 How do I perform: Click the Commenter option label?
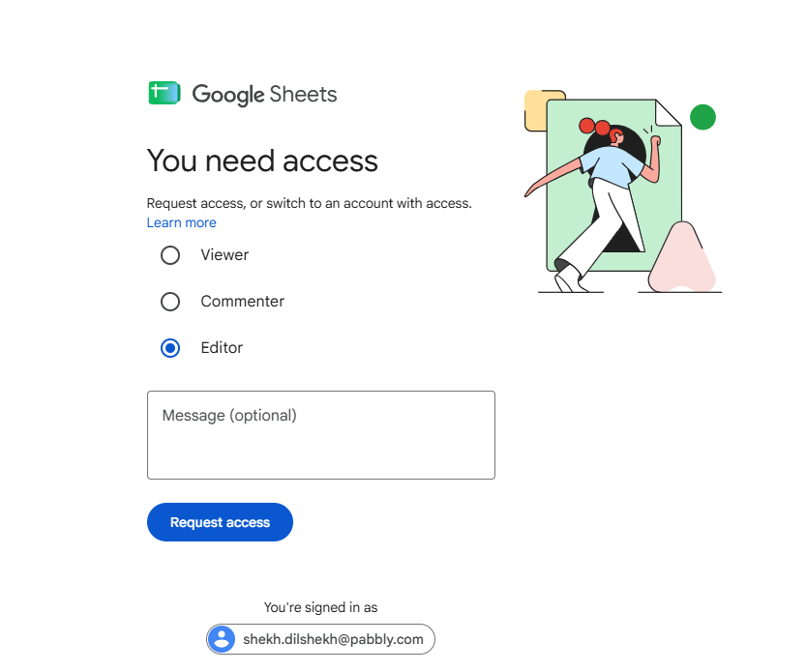tap(243, 302)
